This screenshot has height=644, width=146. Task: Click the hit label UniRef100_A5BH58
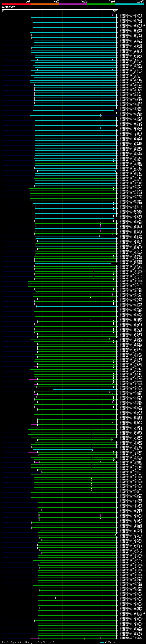(x=131, y=382)
